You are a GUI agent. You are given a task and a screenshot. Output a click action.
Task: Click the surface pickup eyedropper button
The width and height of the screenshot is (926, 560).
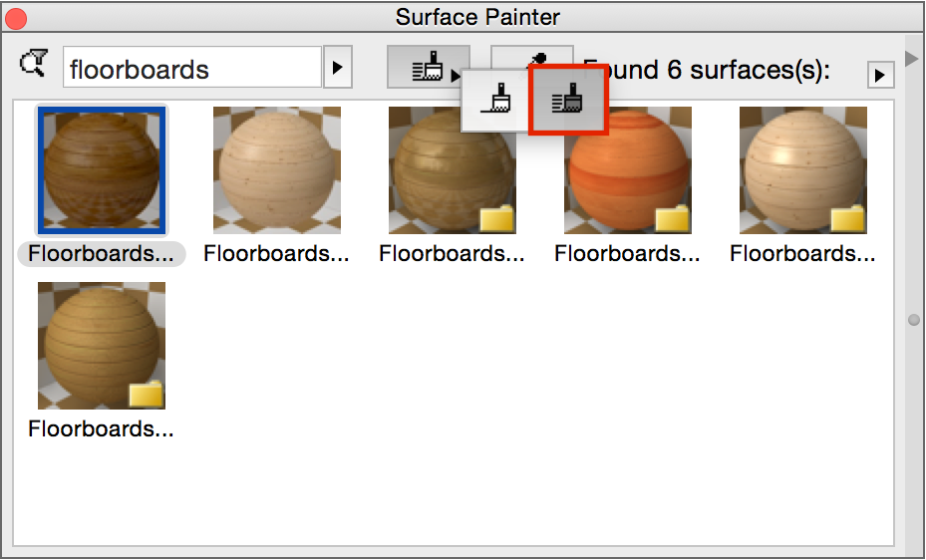point(531,55)
